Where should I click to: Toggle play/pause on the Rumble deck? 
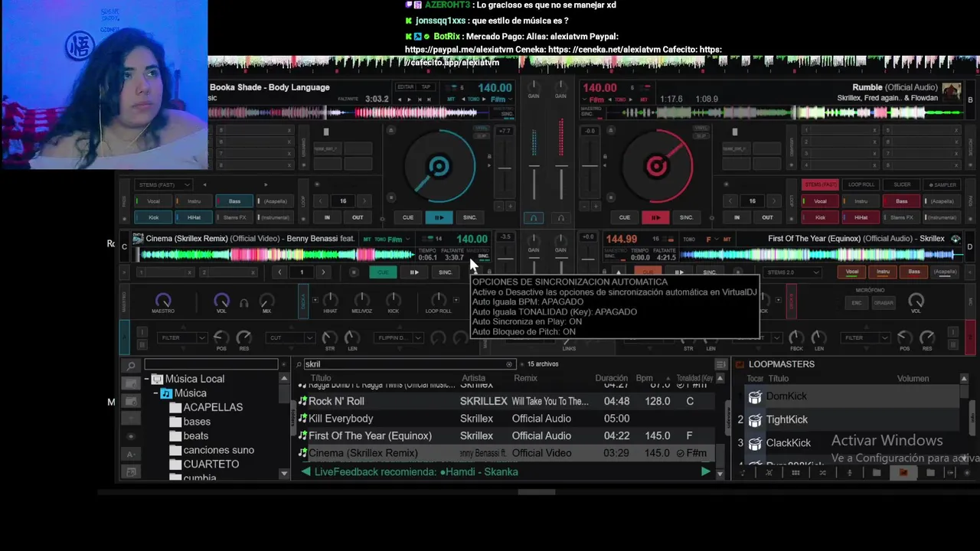656,217
